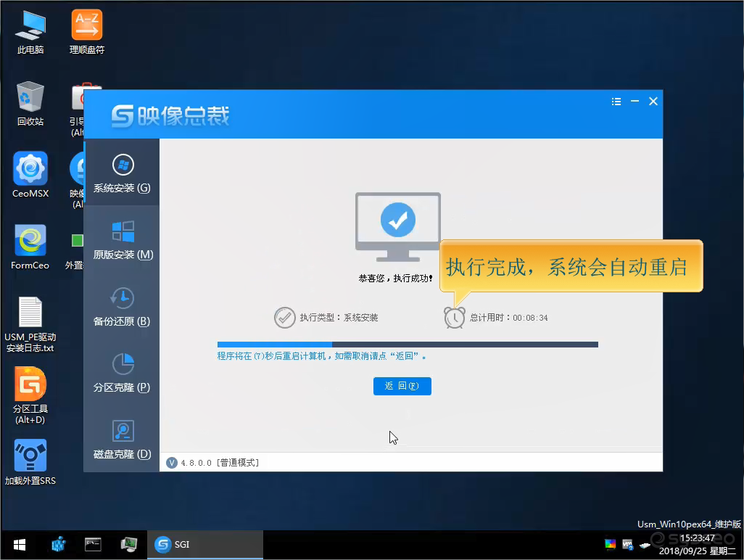The width and height of the screenshot is (744, 560).
Task: Click the drive tray icon near clock
Action: coord(645,545)
